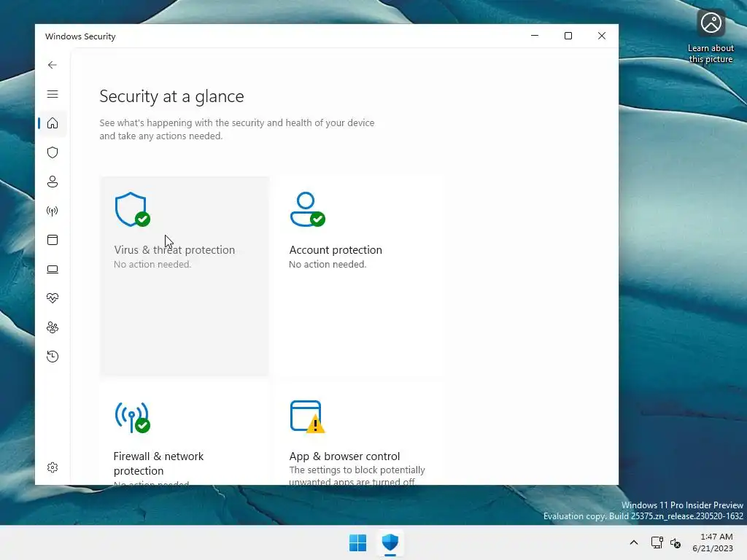Minimize the Windows Security window
The width and height of the screenshot is (747, 560).
[x=535, y=36]
